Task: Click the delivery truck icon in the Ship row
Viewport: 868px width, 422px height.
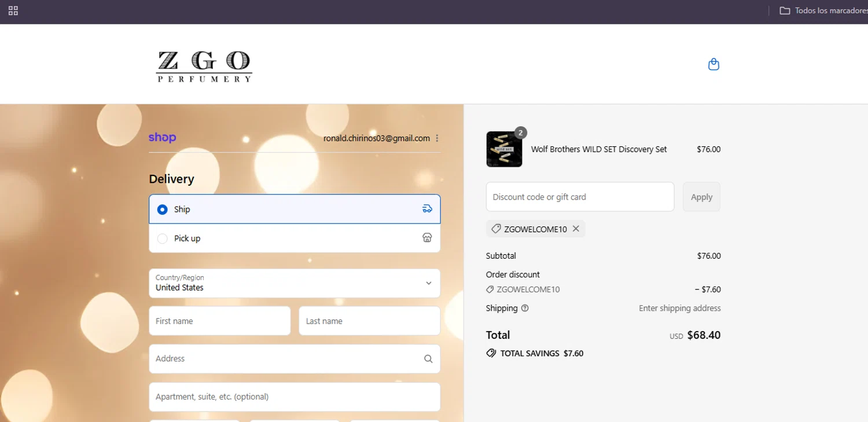Action: [427, 209]
